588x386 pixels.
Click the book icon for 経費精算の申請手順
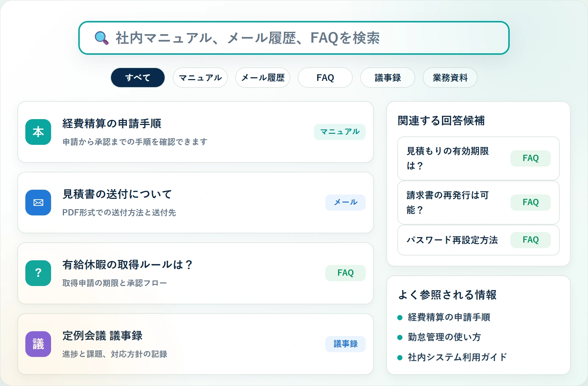(38, 132)
